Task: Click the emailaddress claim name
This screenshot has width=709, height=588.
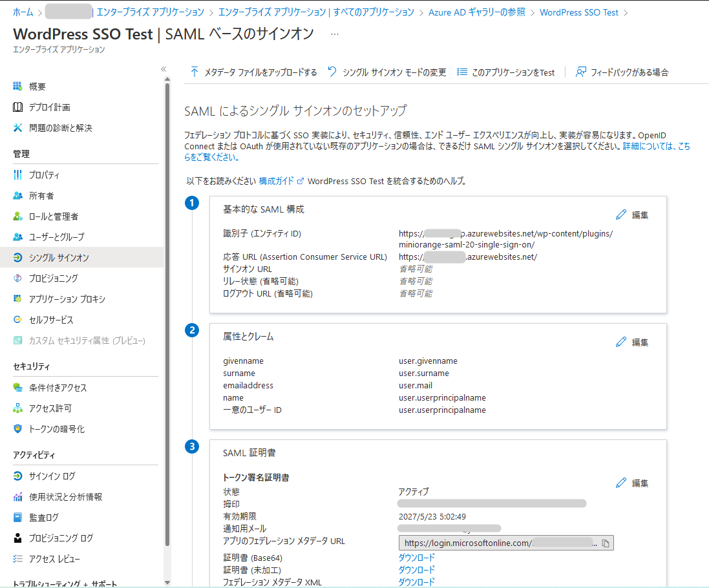Action: tap(248, 386)
